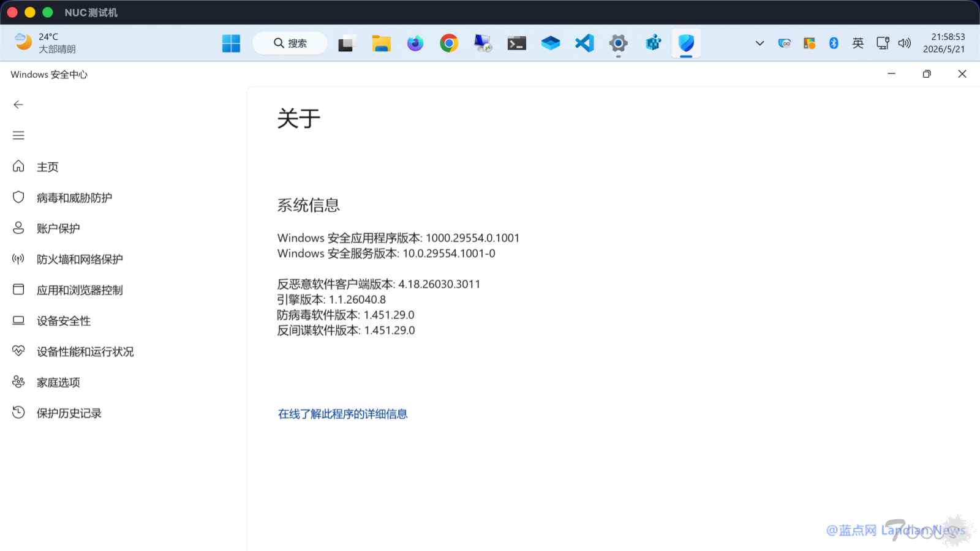980x551 pixels.
Task: Click the heart icon for 设备性能和运行状况
Action: [18, 351]
